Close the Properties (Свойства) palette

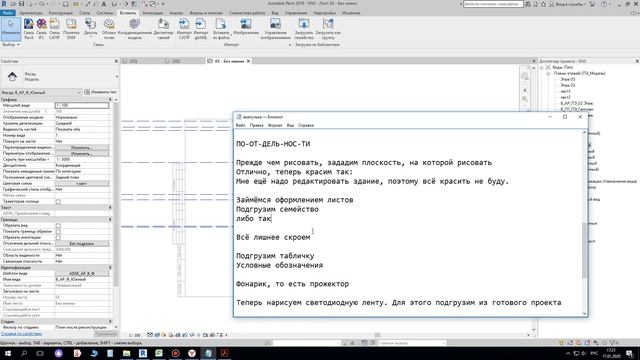tap(116, 61)
